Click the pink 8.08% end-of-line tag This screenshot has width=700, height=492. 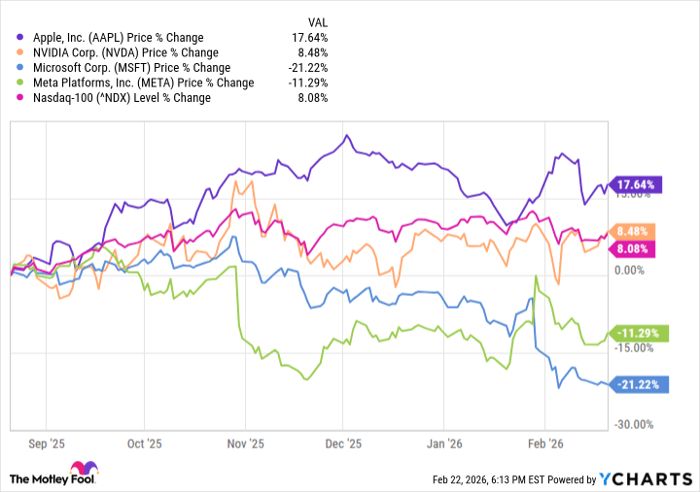(x=635, y=247)
